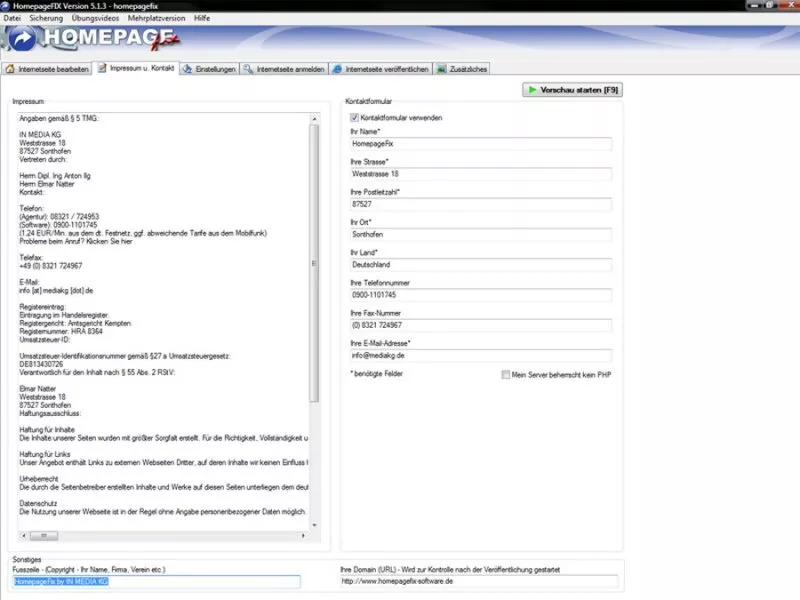The height and width of the screenshot is (600, 800).
Task: Select the Zusätzliches tab
Action: (464, 69)
